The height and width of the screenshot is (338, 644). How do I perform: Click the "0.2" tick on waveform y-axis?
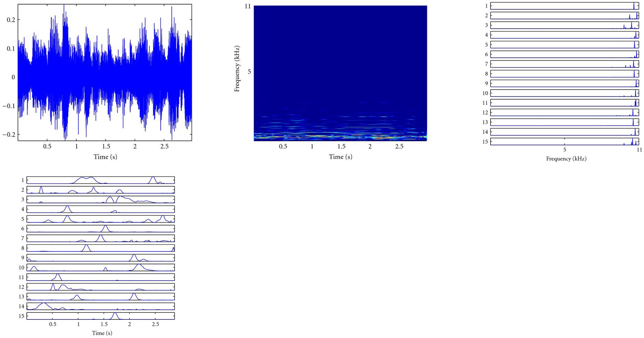click(x=11, y=20)
